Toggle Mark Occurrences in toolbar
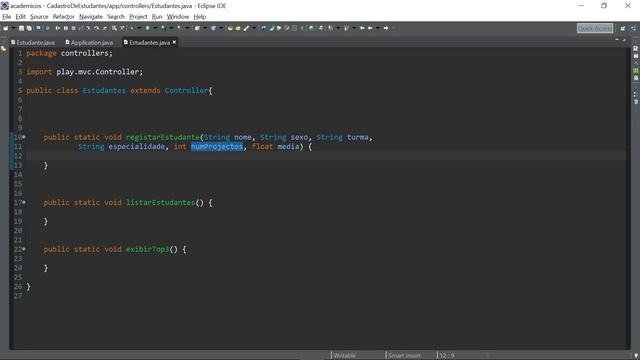Image resolution: width=640 pixels, height=360 pixels. 287,28
